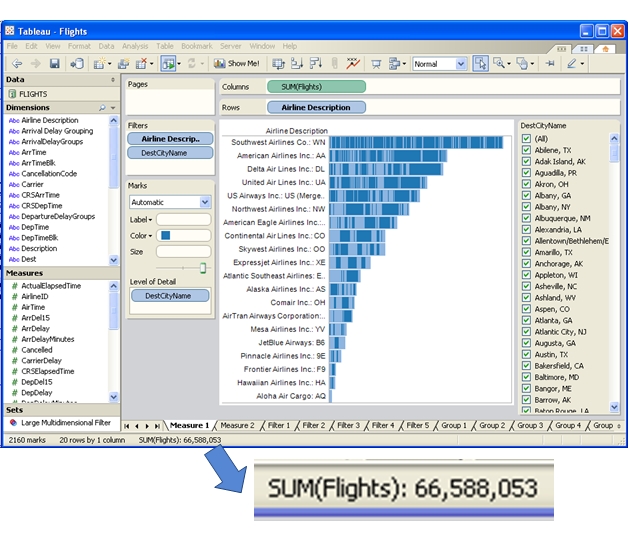630x550 pixels.
Task: Uncheck Albuquerque, NM checkbox
Action: click(x=526, y=218)
